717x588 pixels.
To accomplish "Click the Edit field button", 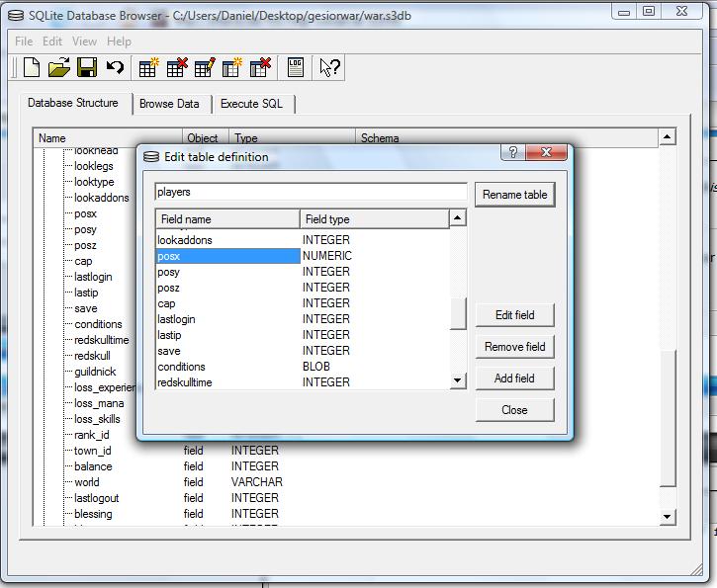I will (x=515, y=315).
